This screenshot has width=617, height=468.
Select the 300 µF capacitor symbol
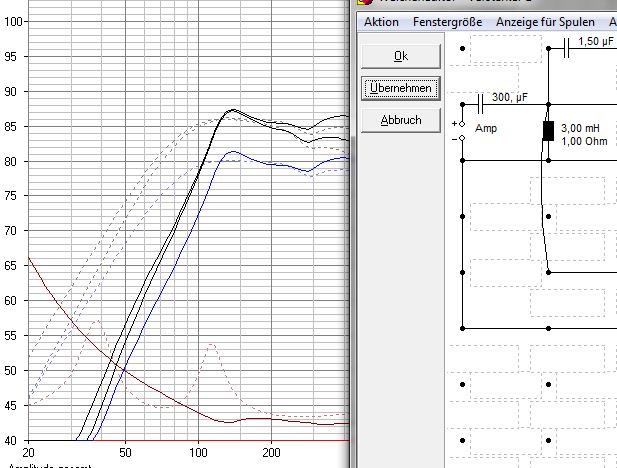482,104
